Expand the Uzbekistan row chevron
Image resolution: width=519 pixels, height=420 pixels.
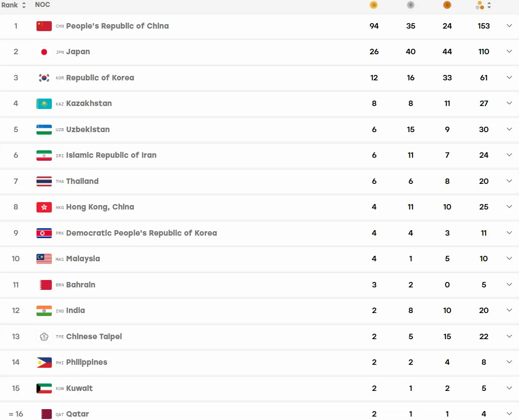click(x=509, y=129)
